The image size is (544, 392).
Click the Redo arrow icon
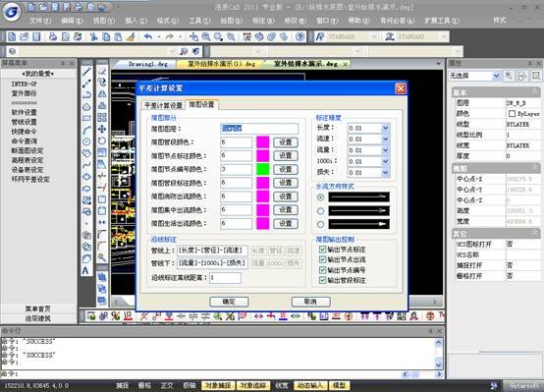click(170, 36)
